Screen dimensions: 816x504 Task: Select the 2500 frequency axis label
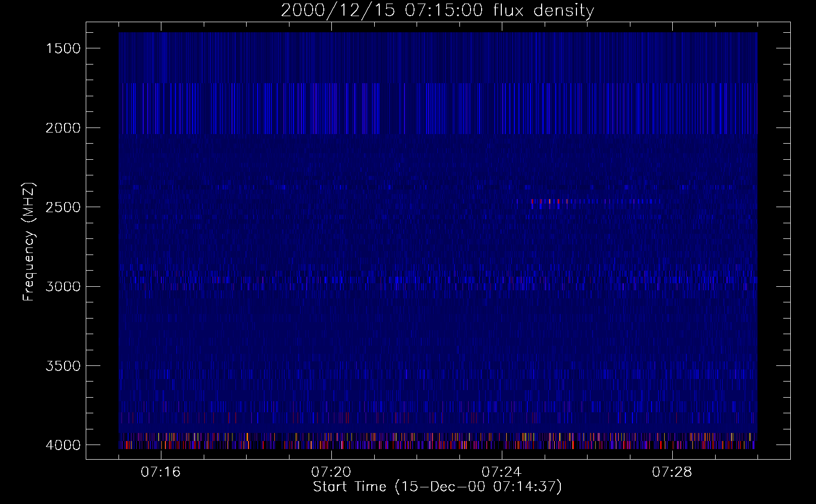click(63, 207)
